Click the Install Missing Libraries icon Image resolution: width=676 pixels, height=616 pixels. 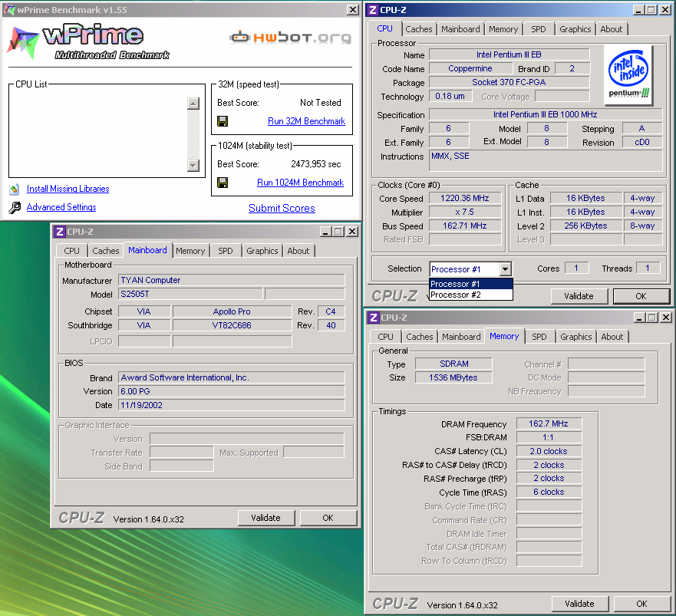coord(15,189)
